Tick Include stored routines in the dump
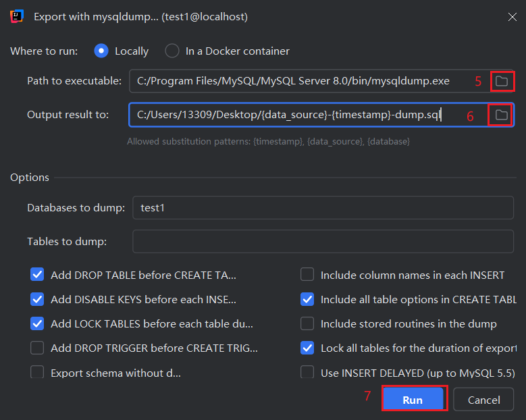 (x=307, y=323)
